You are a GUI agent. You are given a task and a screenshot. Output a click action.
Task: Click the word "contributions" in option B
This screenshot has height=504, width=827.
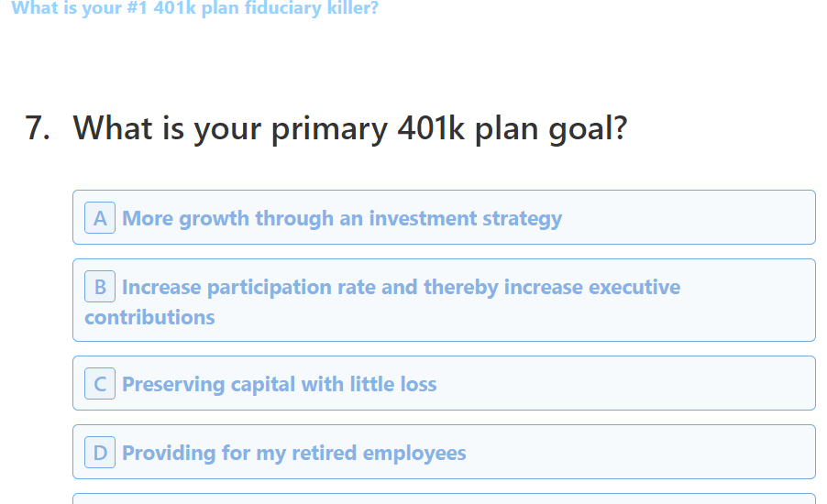(149, 317)
